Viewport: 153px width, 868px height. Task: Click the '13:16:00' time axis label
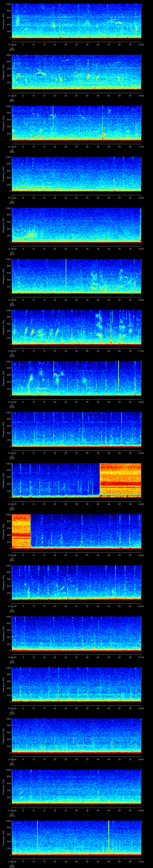pyautogui.click(x=12, y=147)
